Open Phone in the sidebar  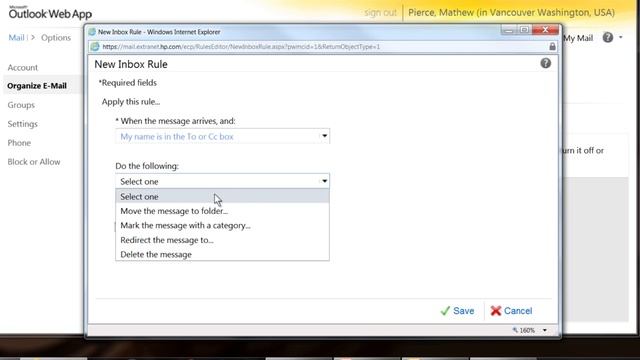pyautogui.click(x=19, y=143)
